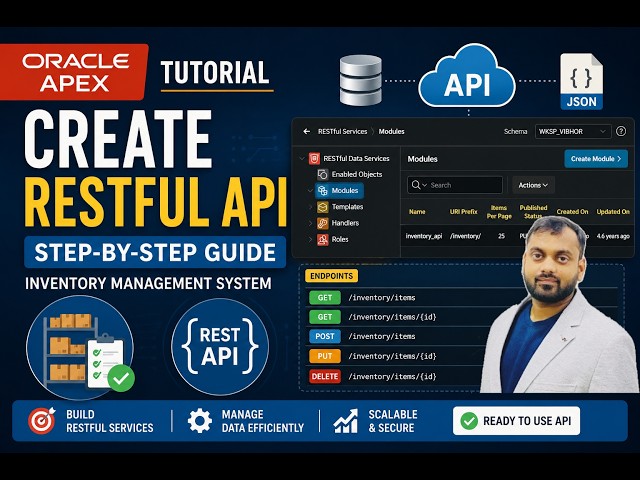Click the RESTful Services breadcrumb

(x=342, y=131)
